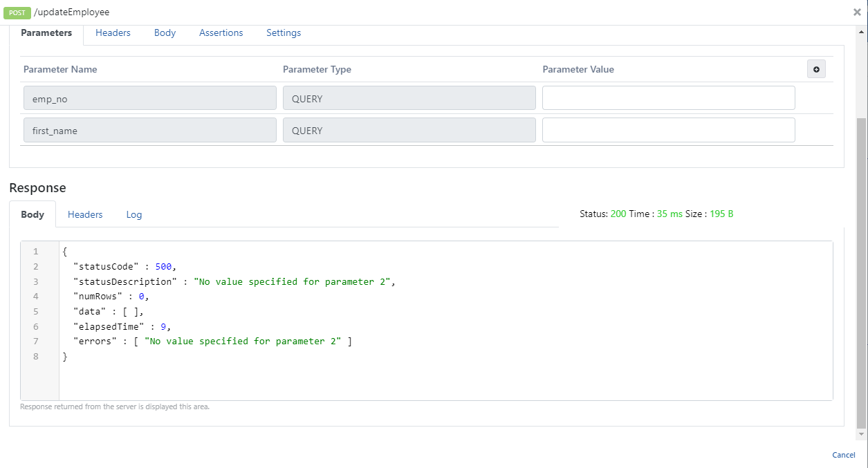Click the response area hint text
This screenshot has width=868, height=468.
[x=115, y=406]
